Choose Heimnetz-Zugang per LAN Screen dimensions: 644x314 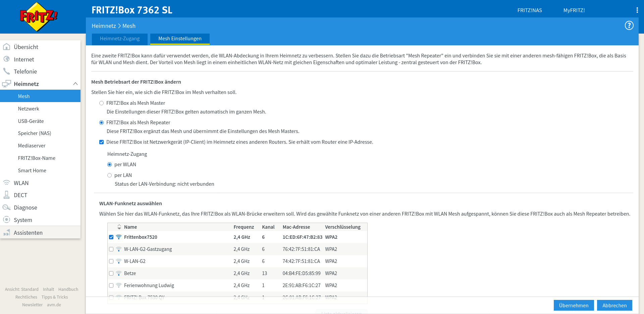point(109,175)
